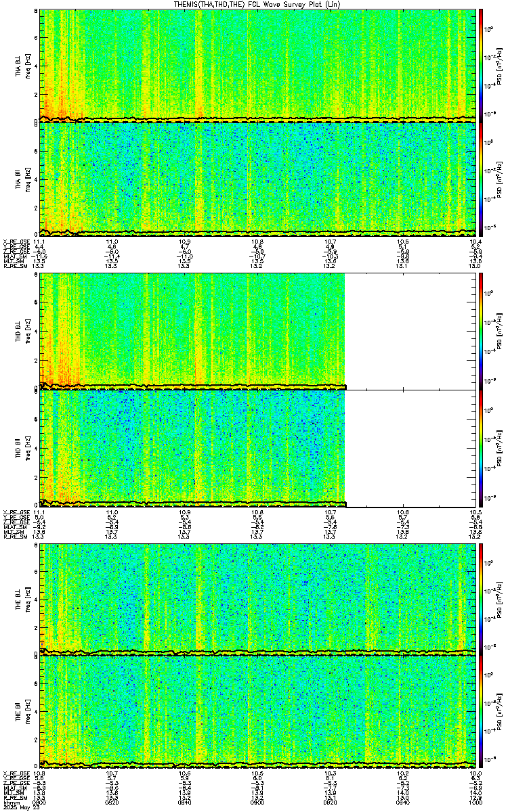Click the PSD color bar beside THA B-parallel
The image size is (508, 812).
(x=481, y=179)
